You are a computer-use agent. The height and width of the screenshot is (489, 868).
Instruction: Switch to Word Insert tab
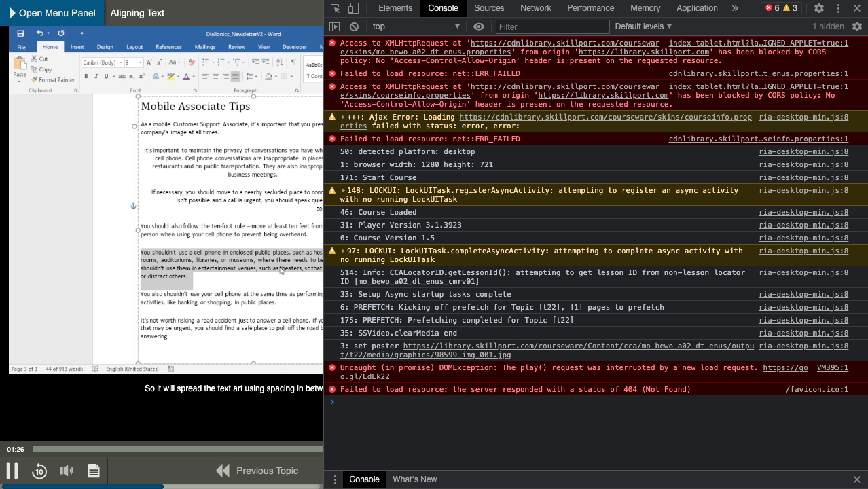[x=77, y=47]
